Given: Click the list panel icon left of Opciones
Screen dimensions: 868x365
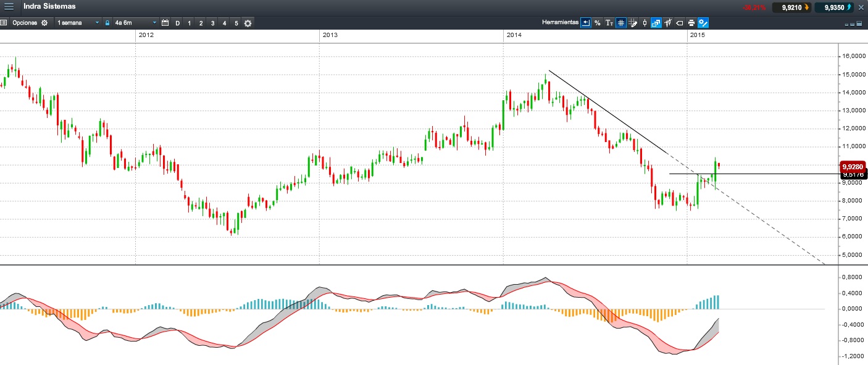Looking at the screenshot, I should 4,23.
